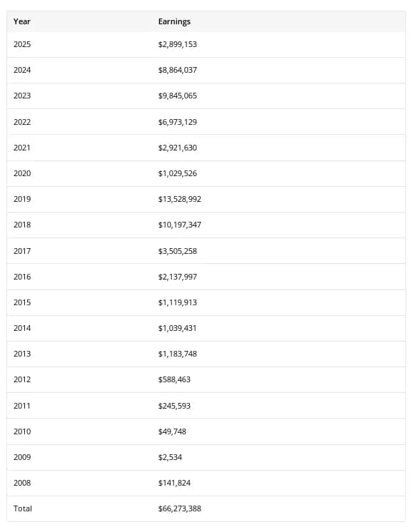Click the $10,197,347 earnings value

[180, 225]
